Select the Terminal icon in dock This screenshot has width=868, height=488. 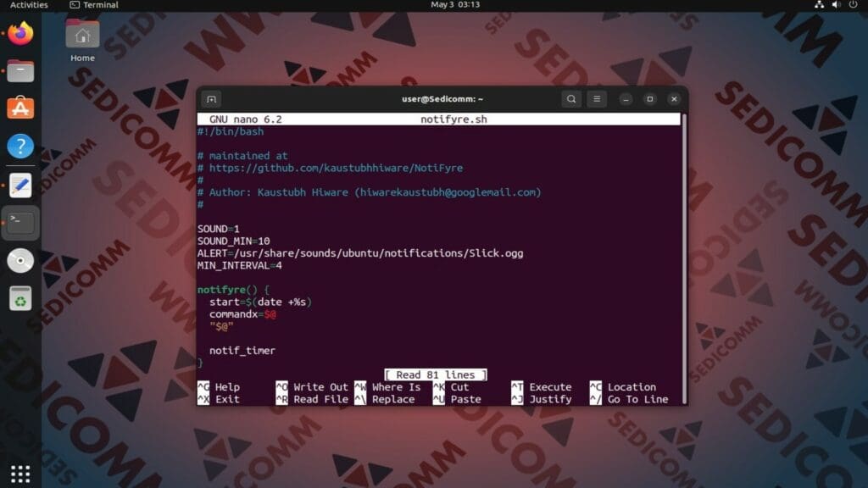coord(20,223)
